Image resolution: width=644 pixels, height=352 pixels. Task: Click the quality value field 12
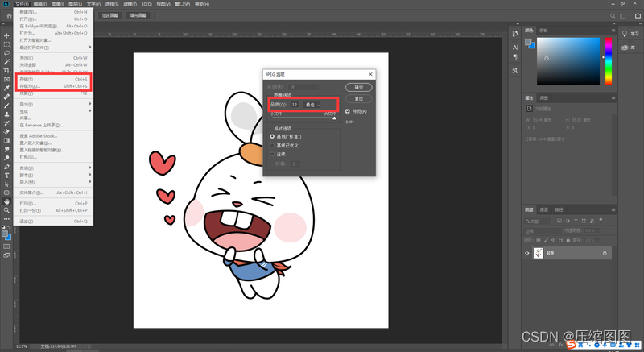pos(295,105)
